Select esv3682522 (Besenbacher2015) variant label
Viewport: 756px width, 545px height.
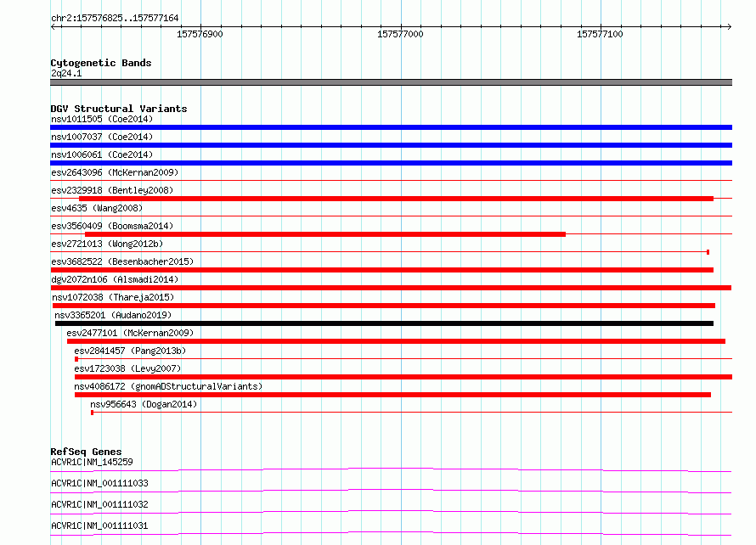122,261
